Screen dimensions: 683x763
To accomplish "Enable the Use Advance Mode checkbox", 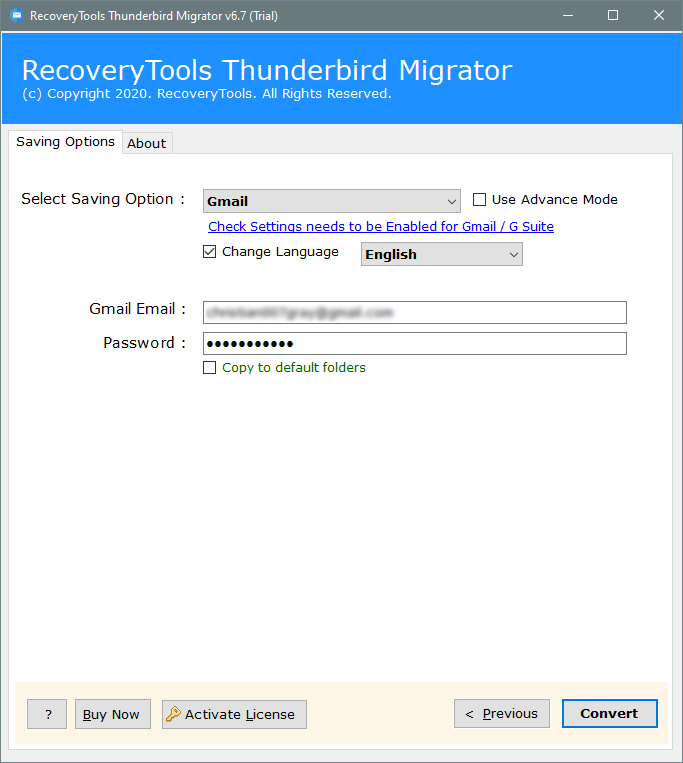I will [x=479, y=200].
